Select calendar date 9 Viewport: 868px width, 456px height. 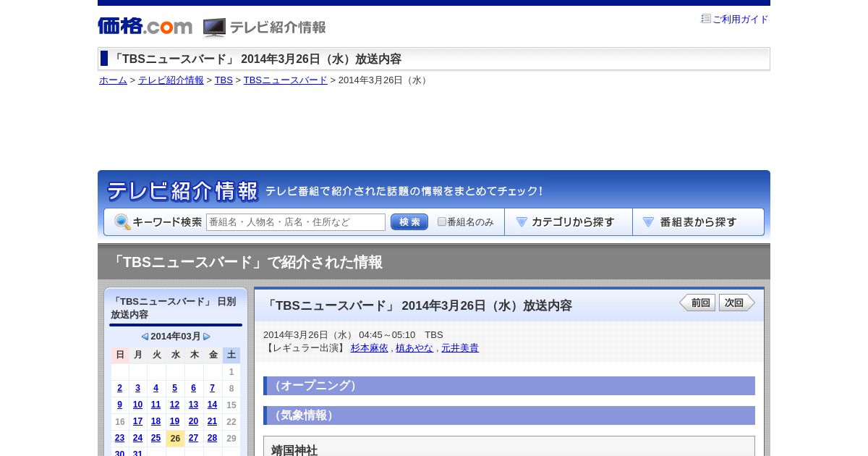(120, 405)
